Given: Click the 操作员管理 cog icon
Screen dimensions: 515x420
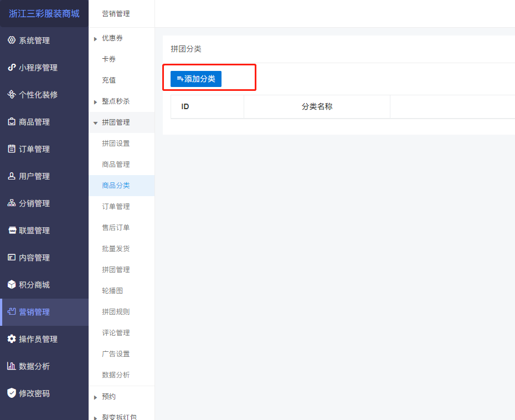Looking at the screenshot, I should (12, 339).
